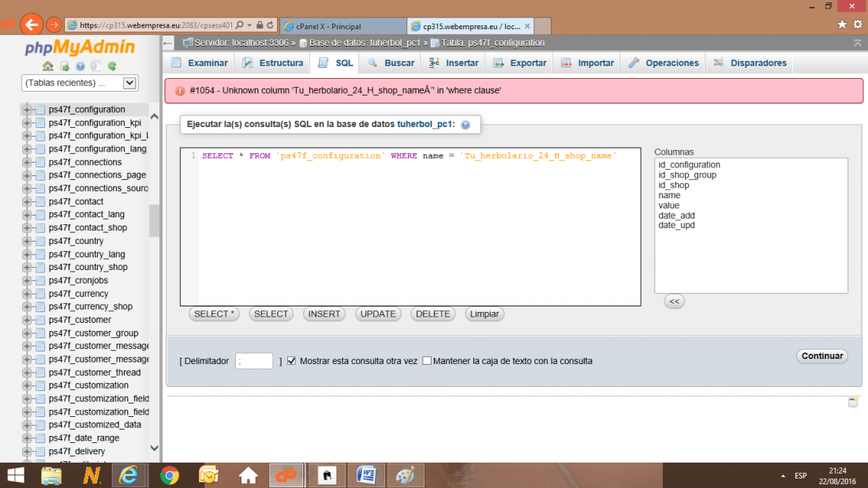The height and width of the screenshot is (488, 868).
Task: Click Internet Explorer taskbar icon
Action: pyautogui.click(x=129, y=475)
